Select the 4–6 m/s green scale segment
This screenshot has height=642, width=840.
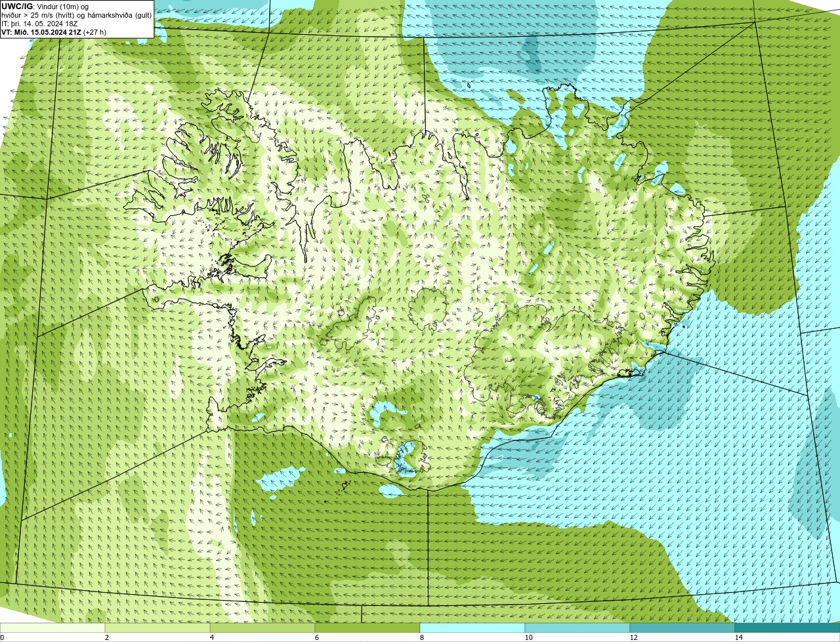click(262, 628)
